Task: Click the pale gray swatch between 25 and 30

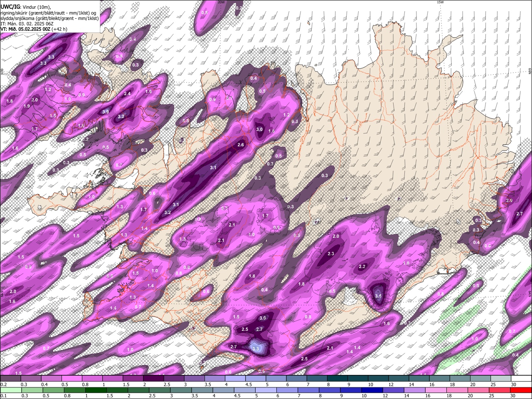Action: point(501,378)
